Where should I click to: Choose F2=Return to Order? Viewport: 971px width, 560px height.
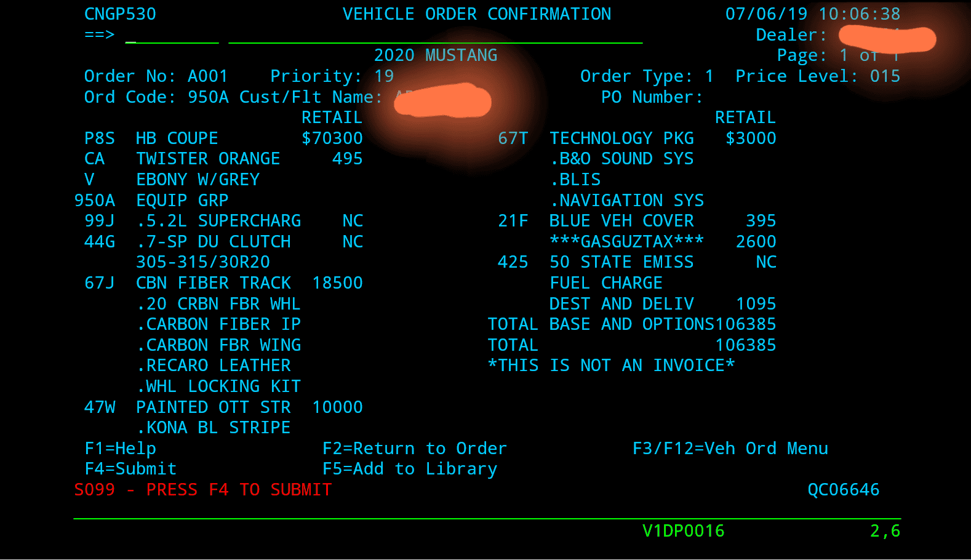[x=415, y=449]
